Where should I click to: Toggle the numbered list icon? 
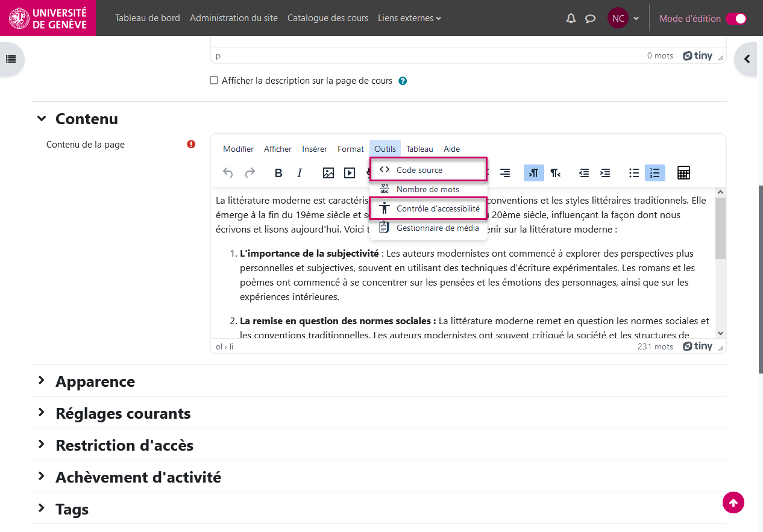point(655,174)
